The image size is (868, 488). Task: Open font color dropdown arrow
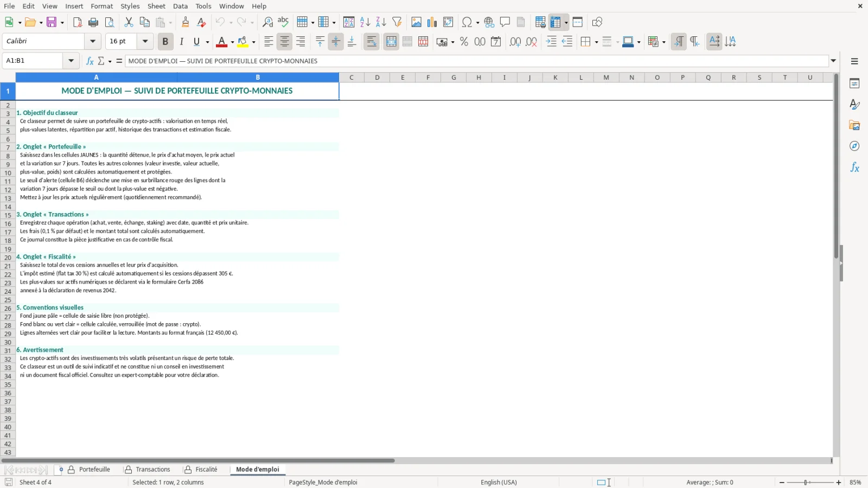coord(232,42)
